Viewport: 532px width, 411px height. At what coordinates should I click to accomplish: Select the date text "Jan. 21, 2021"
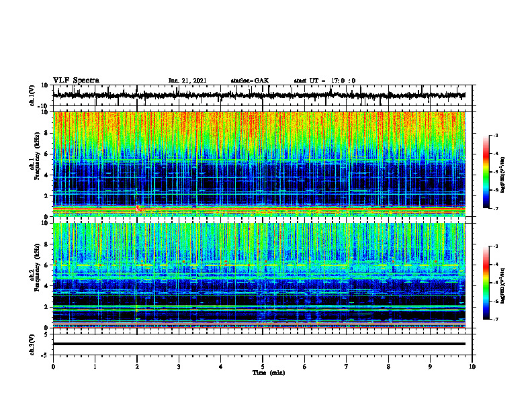pos(187,81)
